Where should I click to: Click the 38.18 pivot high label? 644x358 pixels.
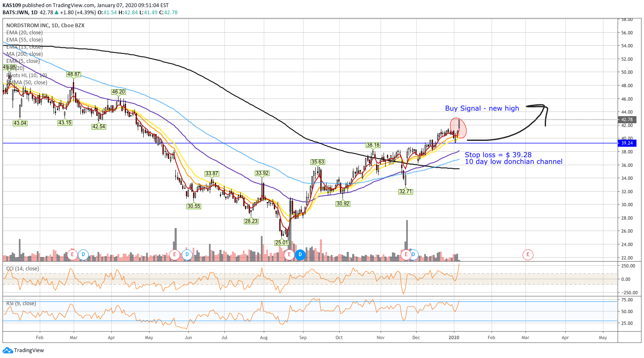pyautogui.click(x=373, y=145)
